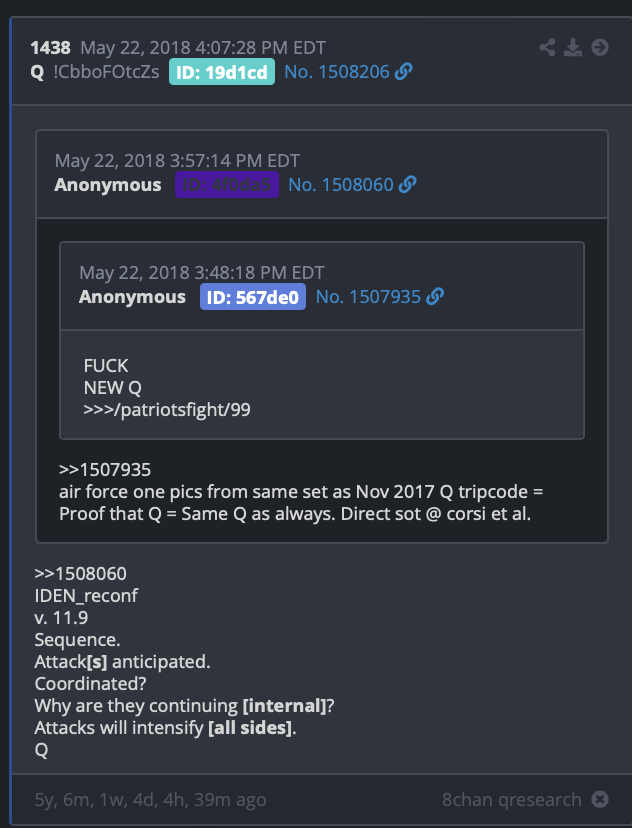
Task: Click the relative timestamp in the footer
Action: coord(150,799)
